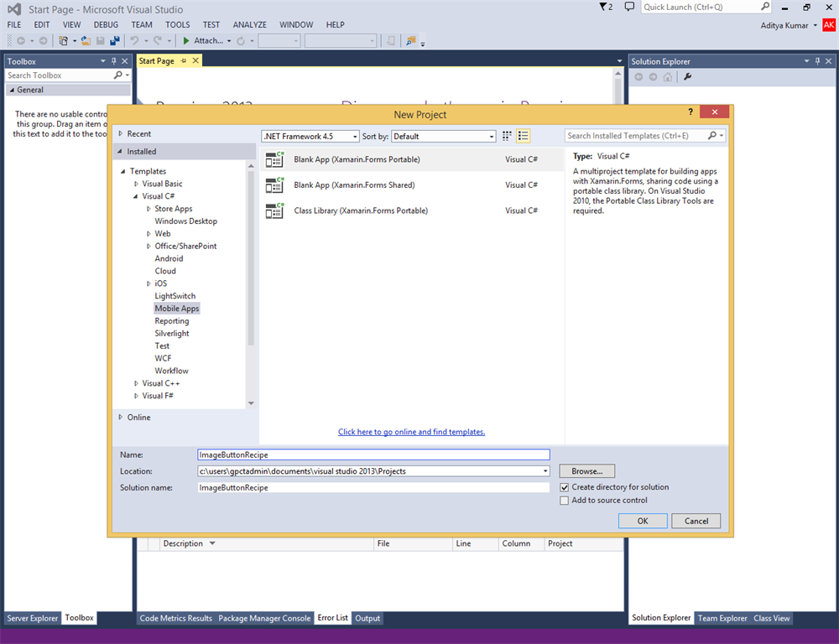
Task: Open the notifications flag icon
Action: 603,7
